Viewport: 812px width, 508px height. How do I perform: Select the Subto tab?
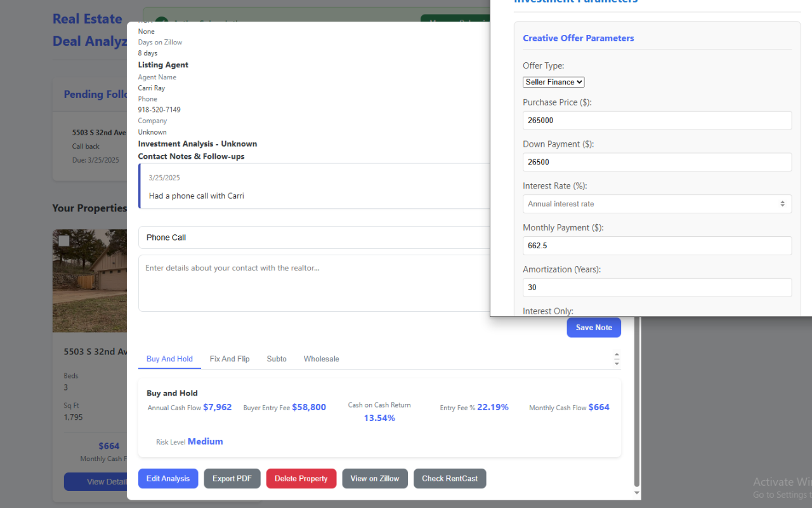pos(277,359)
